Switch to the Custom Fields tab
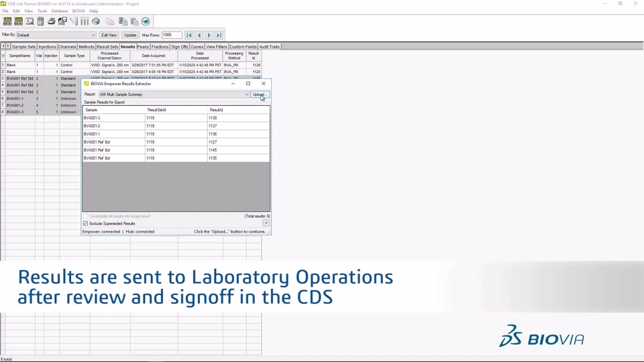Viewport: 644px width, 362px height. tap(243, 47)
